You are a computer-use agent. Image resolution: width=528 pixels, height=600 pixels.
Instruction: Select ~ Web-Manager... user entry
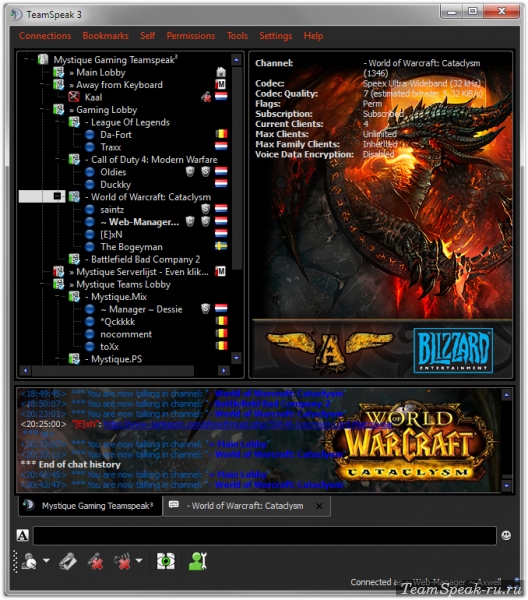[x=140, y=222]
